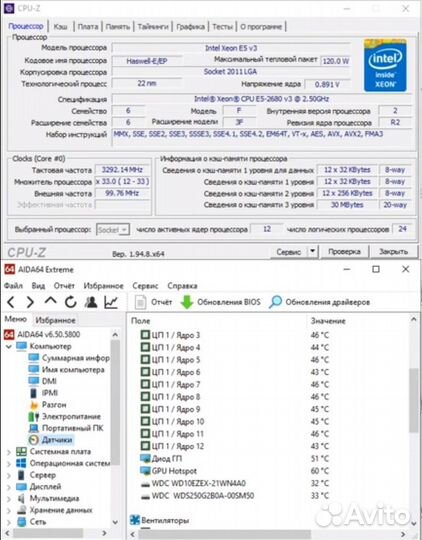Open the Вид menu in AIDA64

pyautogui.click(x=38, y=286)
